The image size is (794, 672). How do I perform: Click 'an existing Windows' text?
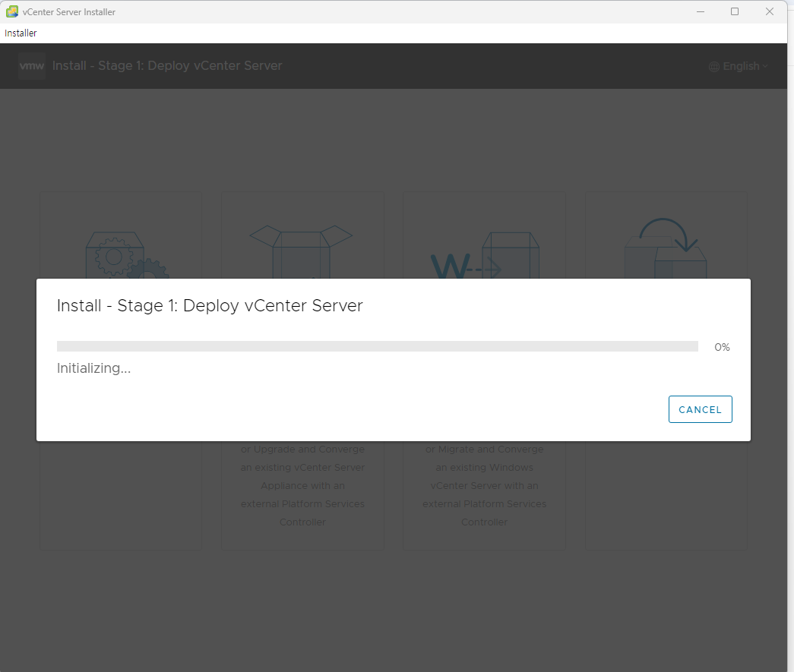coord(485,468)
